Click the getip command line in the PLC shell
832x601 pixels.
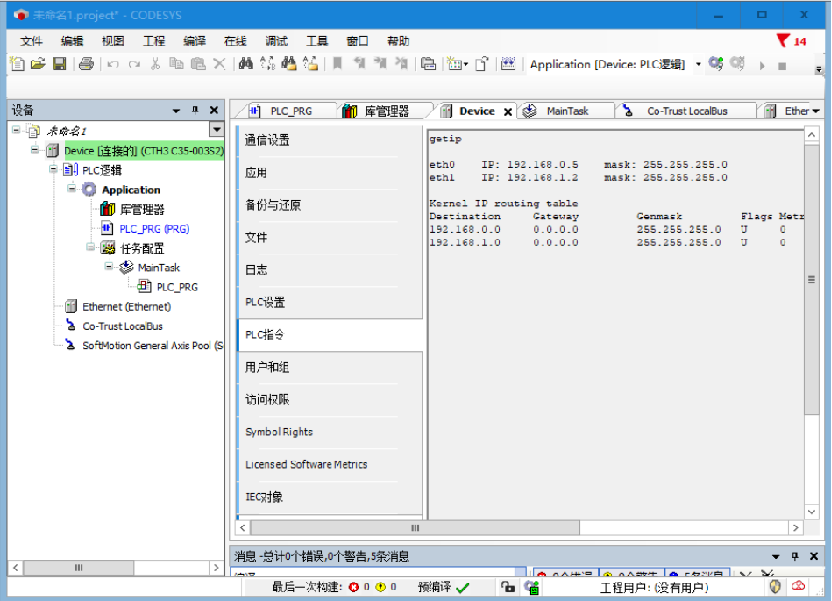446,138
